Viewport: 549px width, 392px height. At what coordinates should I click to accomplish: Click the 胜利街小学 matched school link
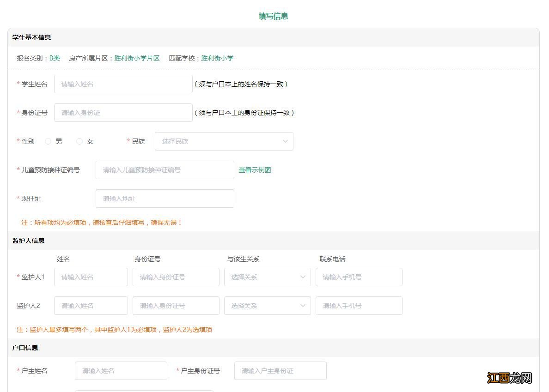[217, 59]
